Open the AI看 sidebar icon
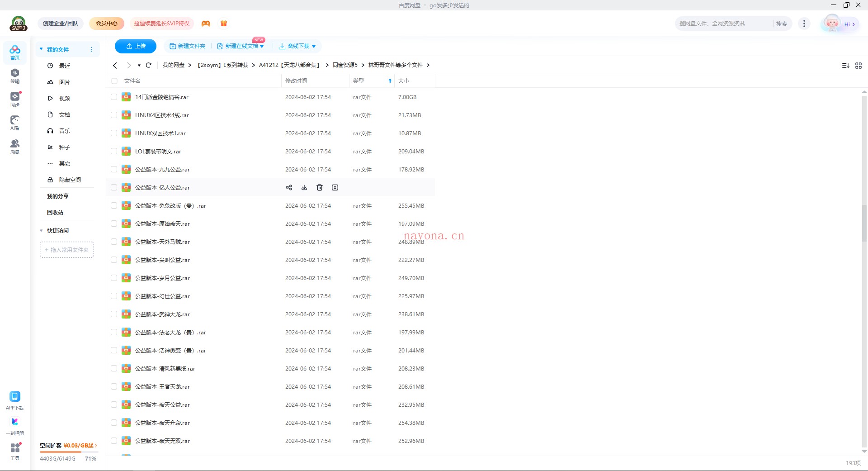This screenshot has height=471, width=868. pyautogui.click(x=15, y=123)
